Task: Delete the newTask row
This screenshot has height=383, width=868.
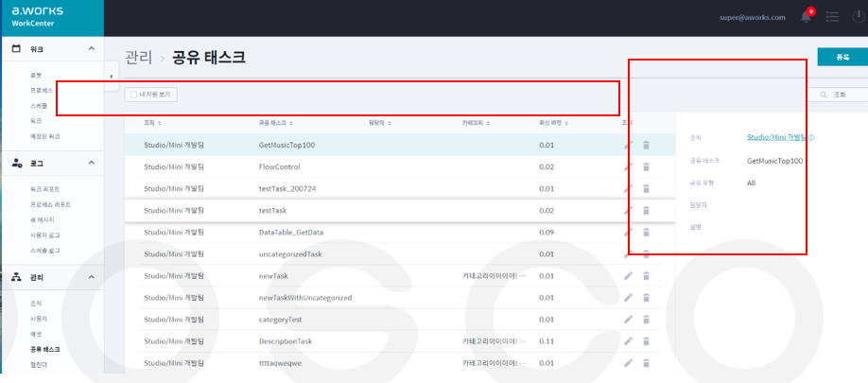Action: [x=646, y=275]
